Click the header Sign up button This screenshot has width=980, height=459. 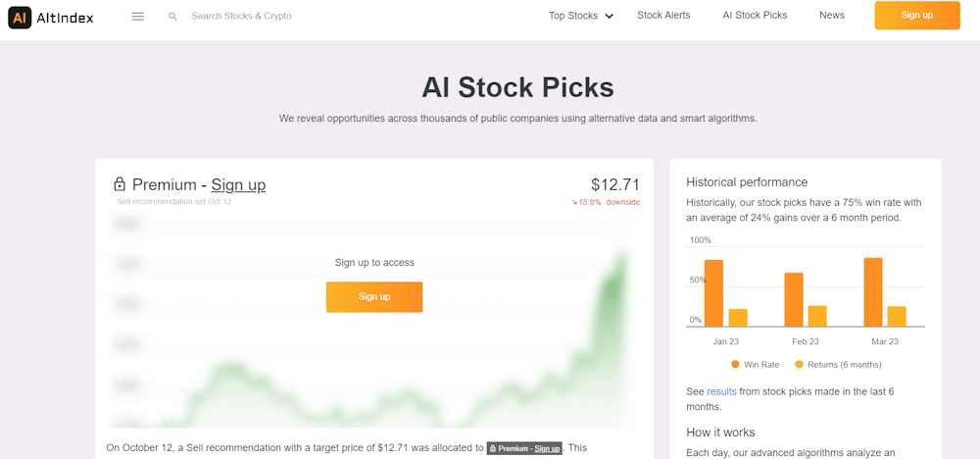click(x=917, y=15)
